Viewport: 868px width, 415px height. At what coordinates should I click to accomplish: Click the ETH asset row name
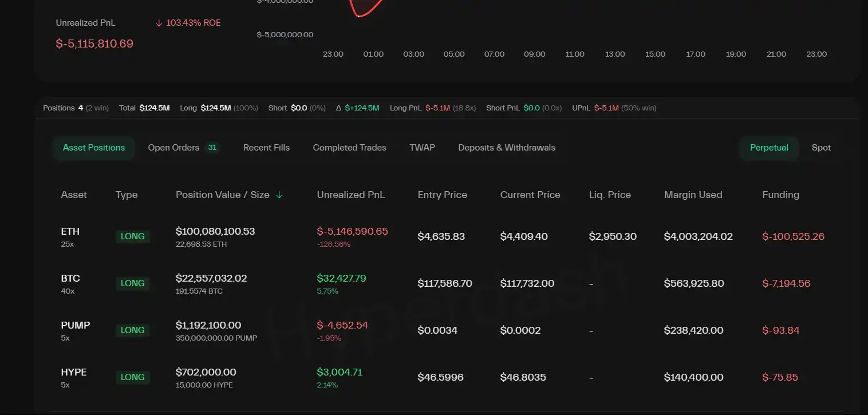[x=70, y=231]
